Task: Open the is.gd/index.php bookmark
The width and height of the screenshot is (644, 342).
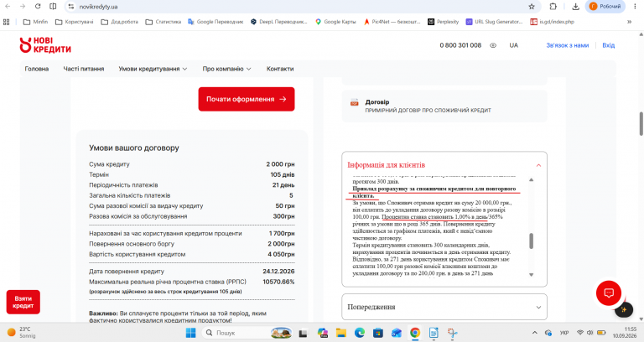Action: click(x=553, y=22)
